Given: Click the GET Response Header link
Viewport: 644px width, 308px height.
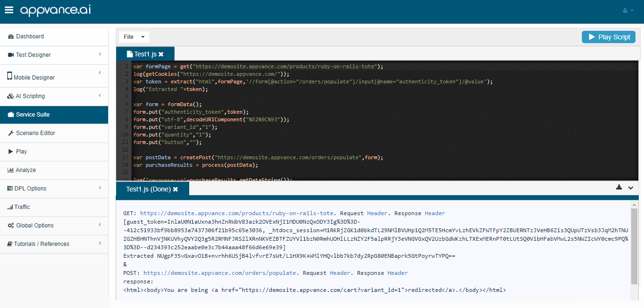Looking at the screenshot, I should [435, 213].
